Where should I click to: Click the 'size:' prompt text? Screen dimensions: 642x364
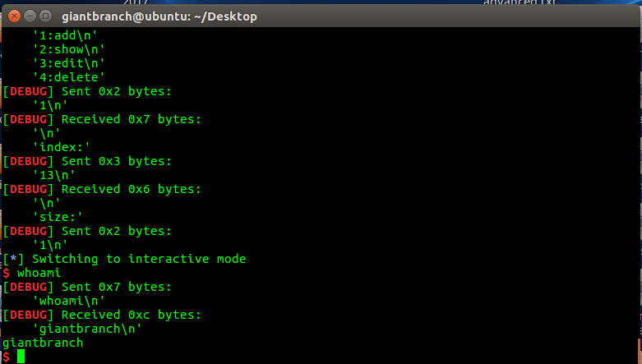click(x=58, y=217)
